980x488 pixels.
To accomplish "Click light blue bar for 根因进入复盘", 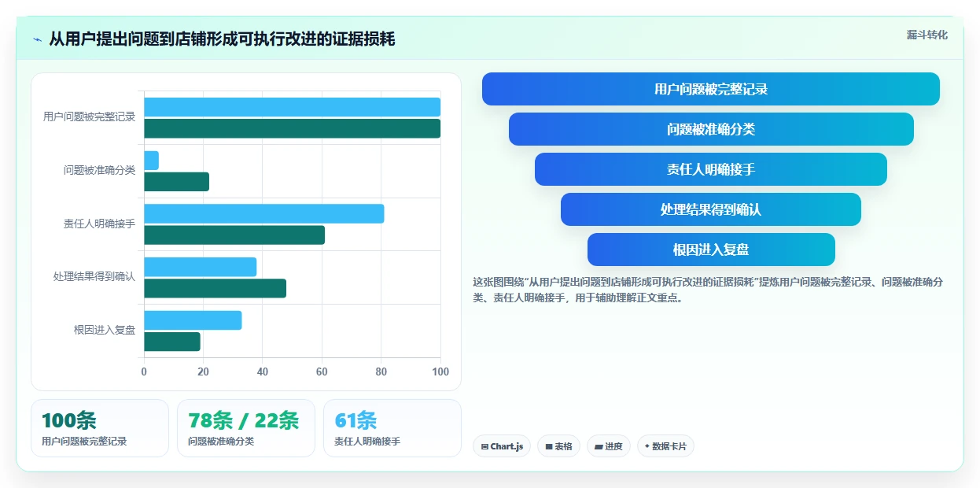I will 193,320.
